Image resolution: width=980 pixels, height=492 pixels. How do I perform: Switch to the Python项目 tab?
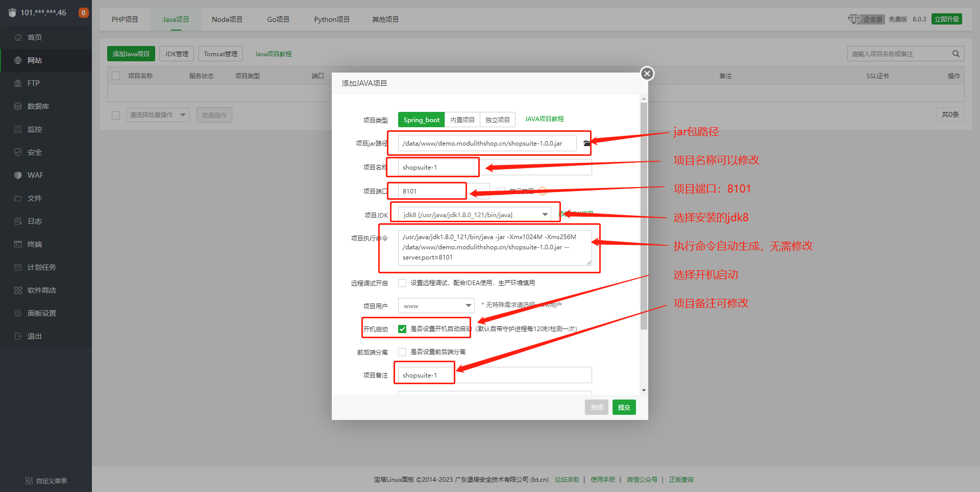[331, 19]
